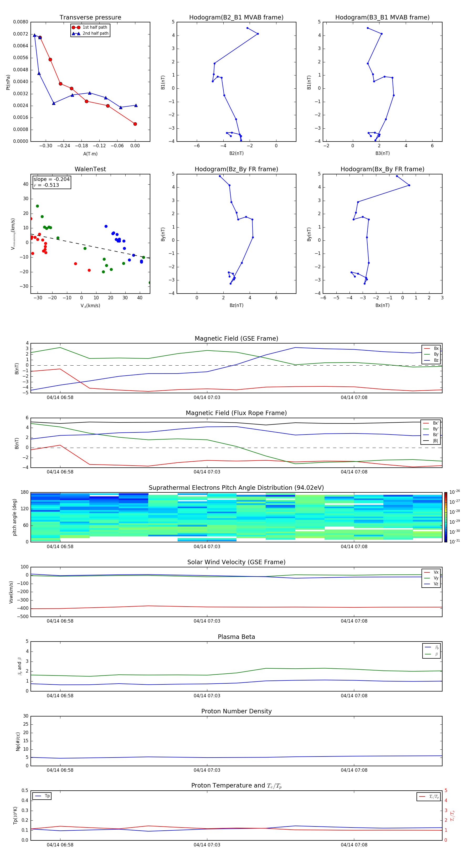Click 'Solar Wind Velocity (GSE Frame)' title

pyautogui.click(x=236, y=562)
